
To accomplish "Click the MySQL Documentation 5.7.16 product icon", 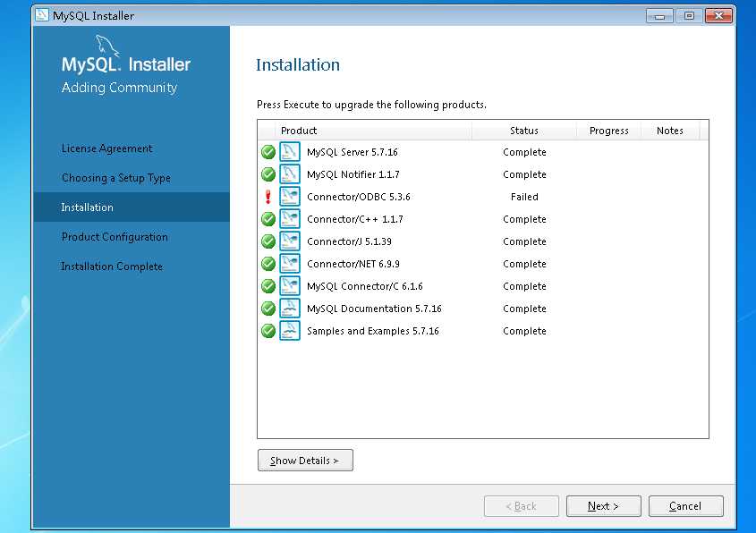I will pyautogui.click(x=290, y=309).
